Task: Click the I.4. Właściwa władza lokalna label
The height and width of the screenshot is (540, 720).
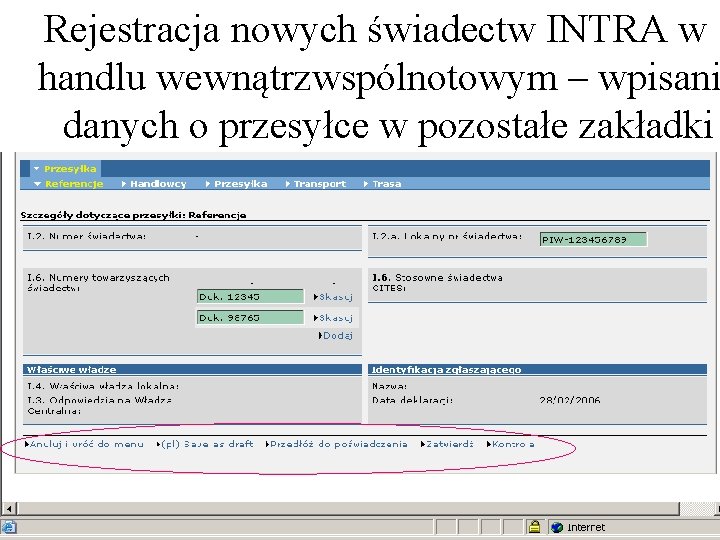Action: (x=103, y=386)
